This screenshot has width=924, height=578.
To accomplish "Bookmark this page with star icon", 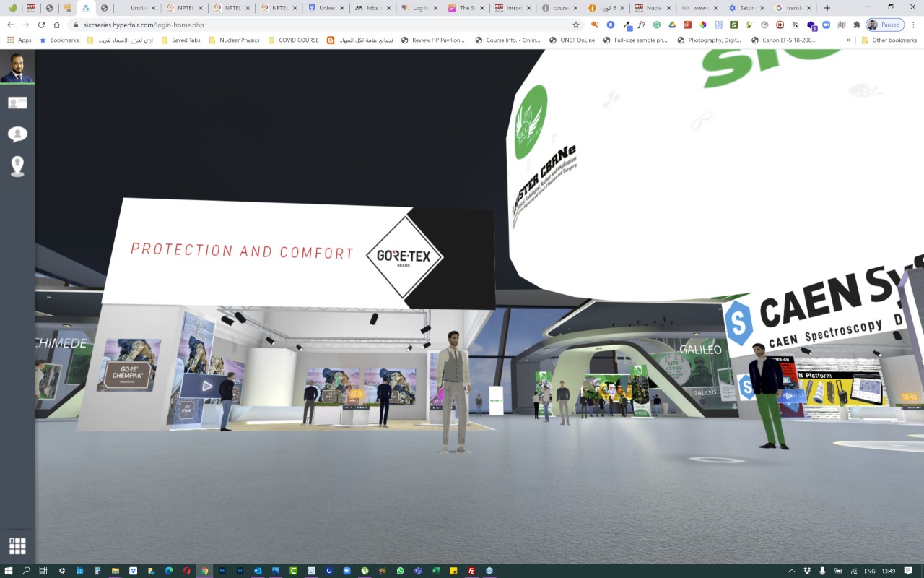I will (576, 25).
